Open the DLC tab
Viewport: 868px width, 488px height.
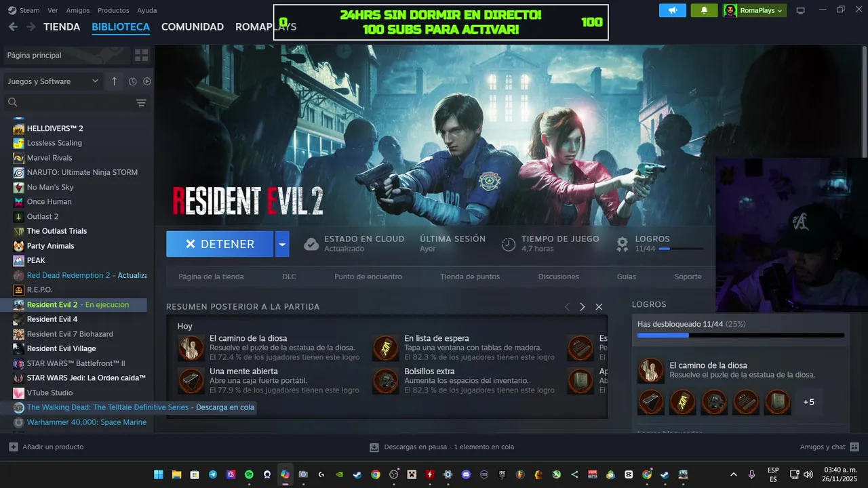290,277
